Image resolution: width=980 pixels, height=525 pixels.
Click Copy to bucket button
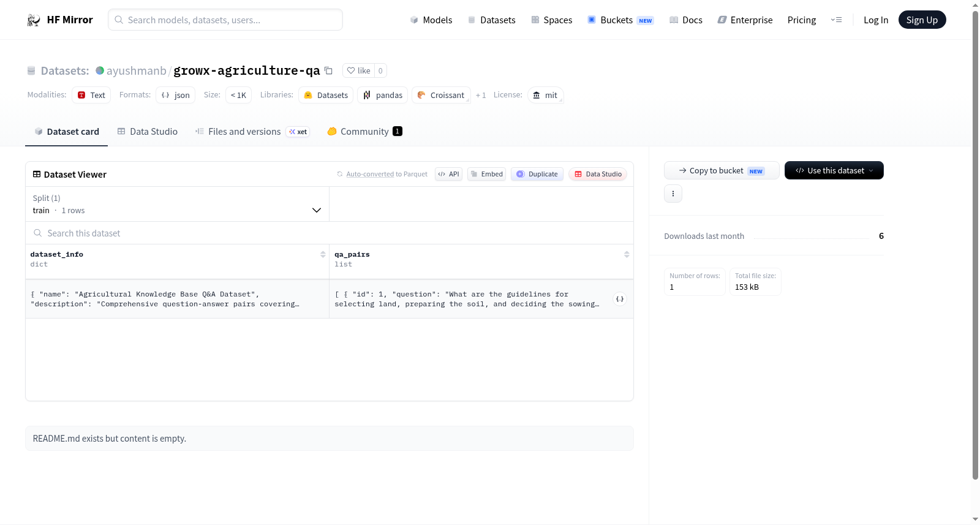tap(722, 170)
